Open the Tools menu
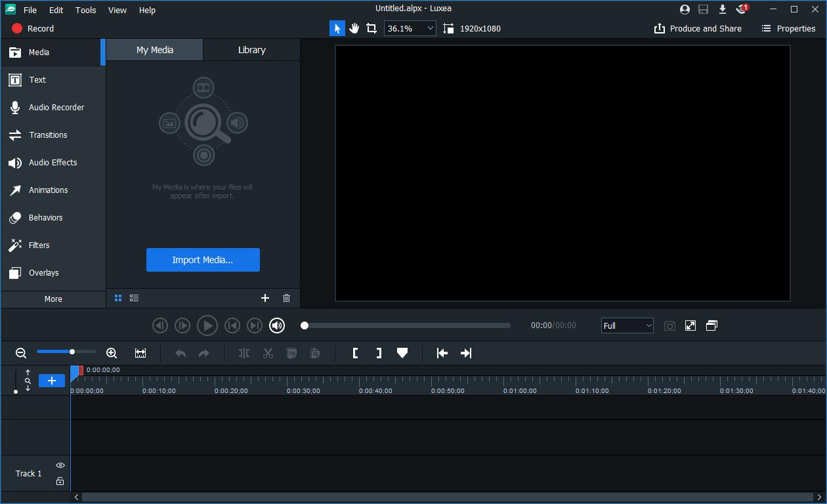This screenshot has width=827, height=504. 85,10
